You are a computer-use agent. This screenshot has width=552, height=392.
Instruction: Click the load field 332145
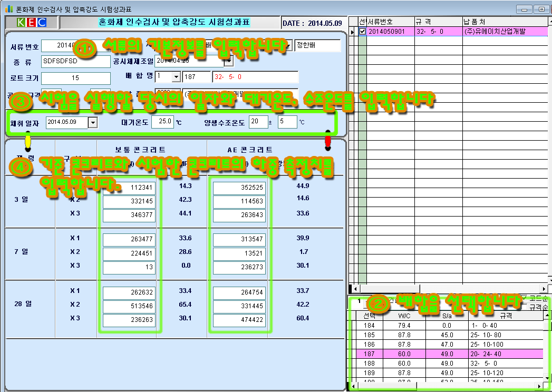129,201
